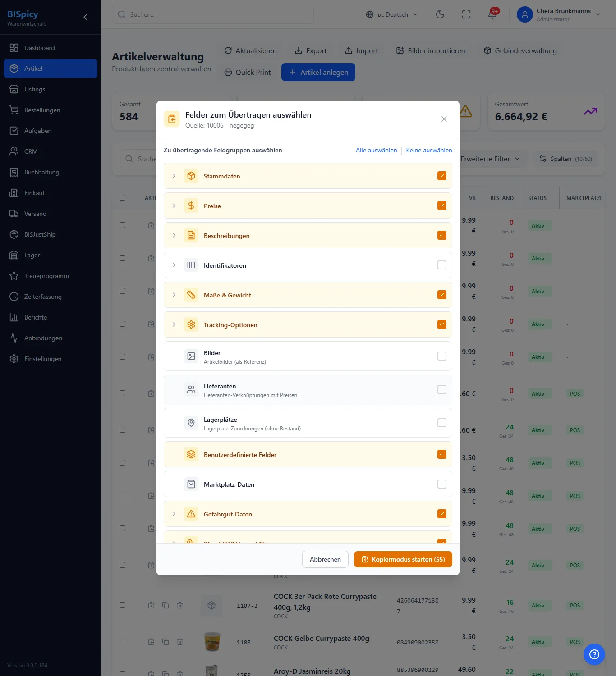Uncheck the Stammdaten checkbox
616x676 pixels.
coord(442,176)
